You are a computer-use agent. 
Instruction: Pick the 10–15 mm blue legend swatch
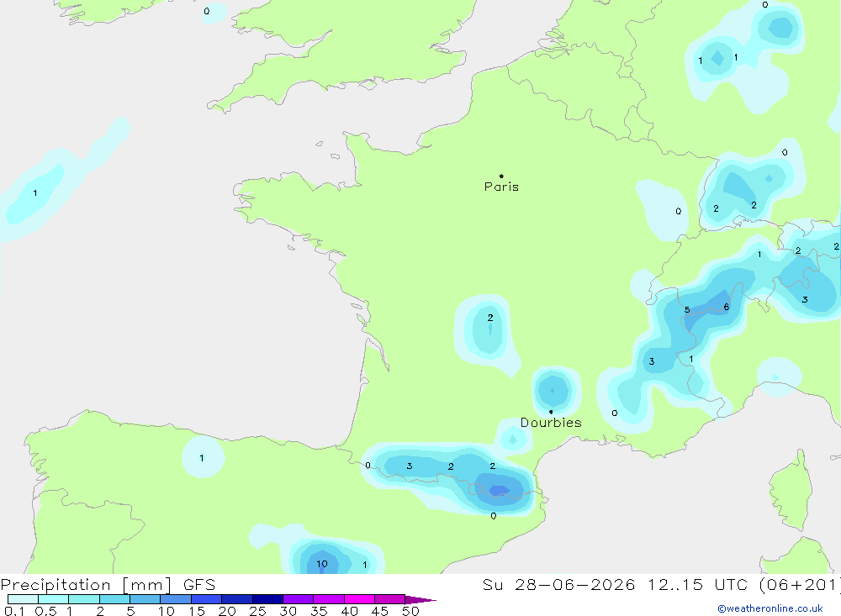tap(176, 599)
